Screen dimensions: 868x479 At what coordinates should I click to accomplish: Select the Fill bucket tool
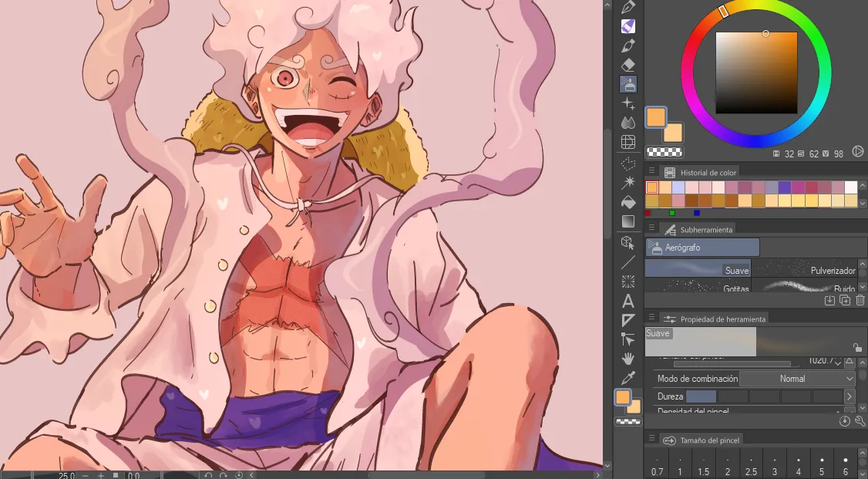[x=627, y=202]
